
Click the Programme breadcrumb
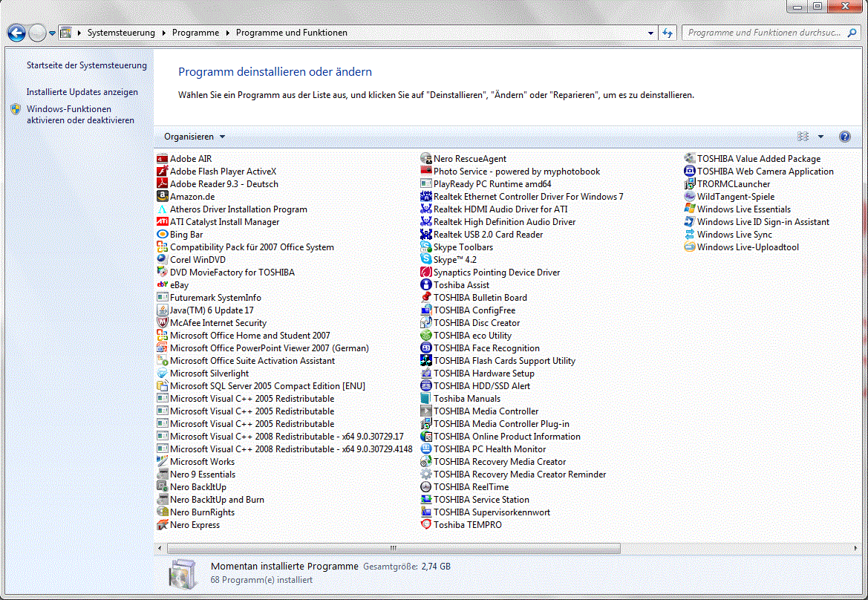tap(195, 33)
